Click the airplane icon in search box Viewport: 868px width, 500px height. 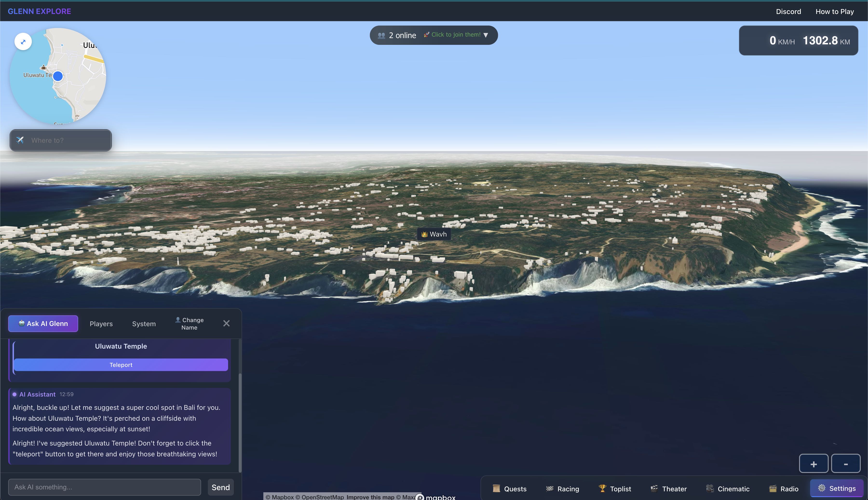coord(20,140)
